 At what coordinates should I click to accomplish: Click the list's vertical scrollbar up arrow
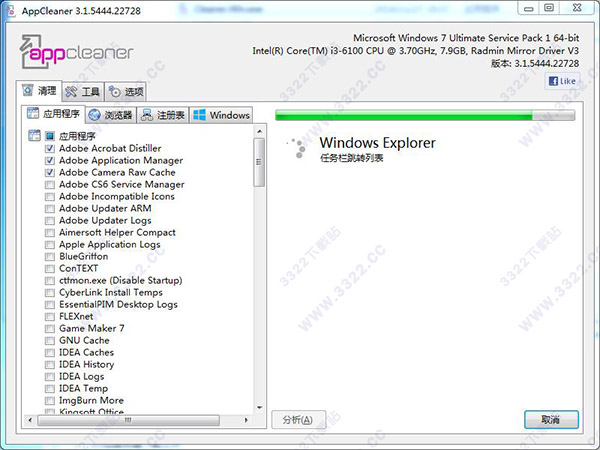(259, 132)
